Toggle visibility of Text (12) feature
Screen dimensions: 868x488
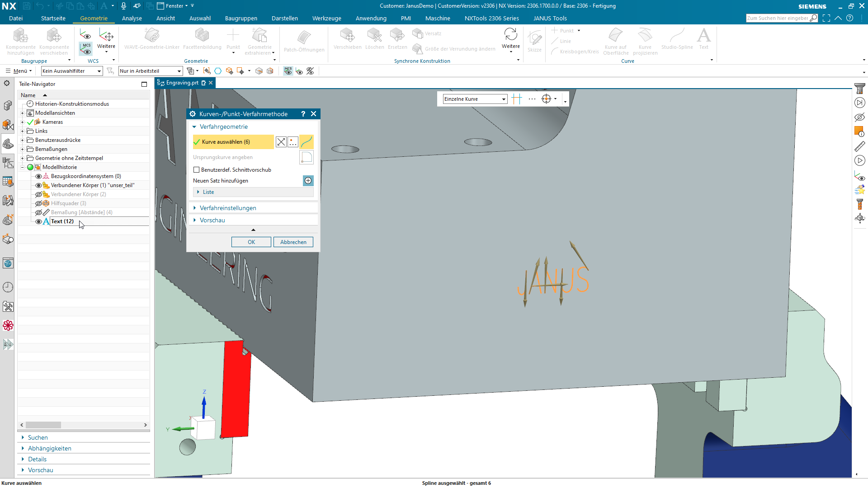38,221
